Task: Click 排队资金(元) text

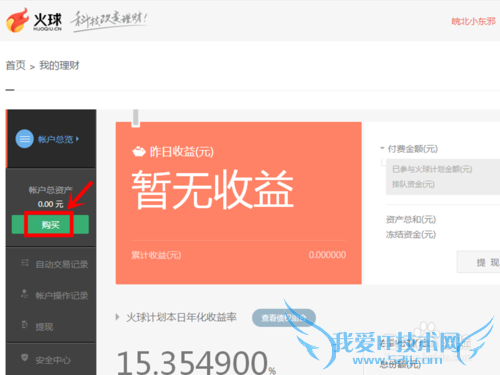Action: (x=413, y=184)
